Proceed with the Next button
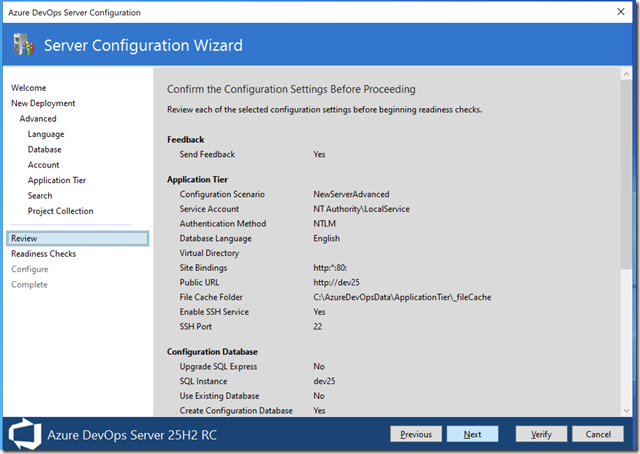 (472, 434)
